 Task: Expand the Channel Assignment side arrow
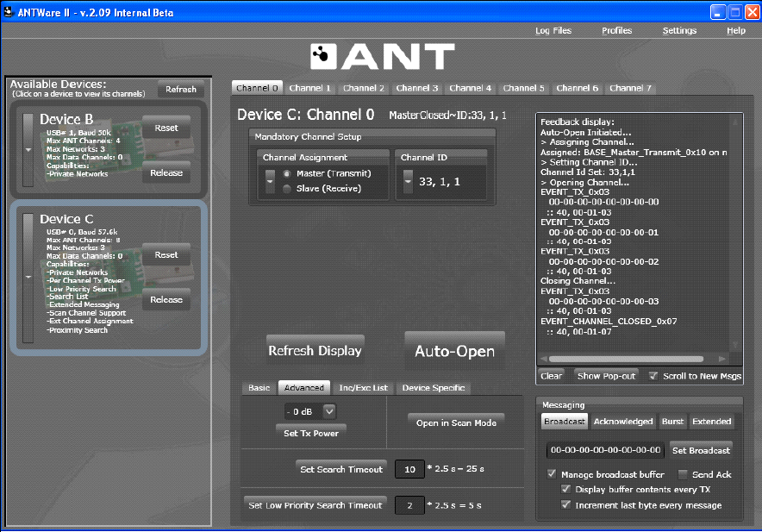[270, 181]
